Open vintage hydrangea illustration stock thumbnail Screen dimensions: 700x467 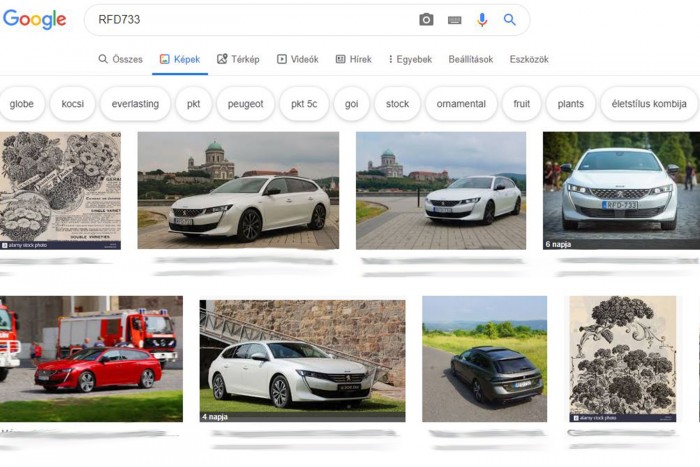pos(623,359)
